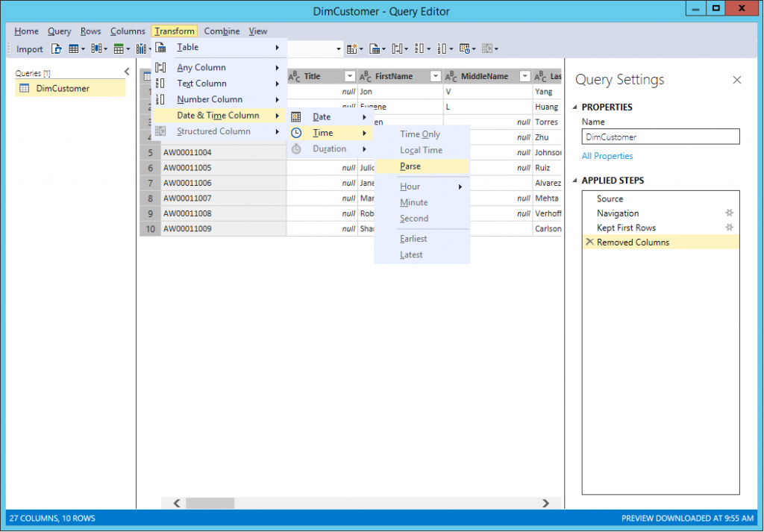Click the Transform menu

175,31
